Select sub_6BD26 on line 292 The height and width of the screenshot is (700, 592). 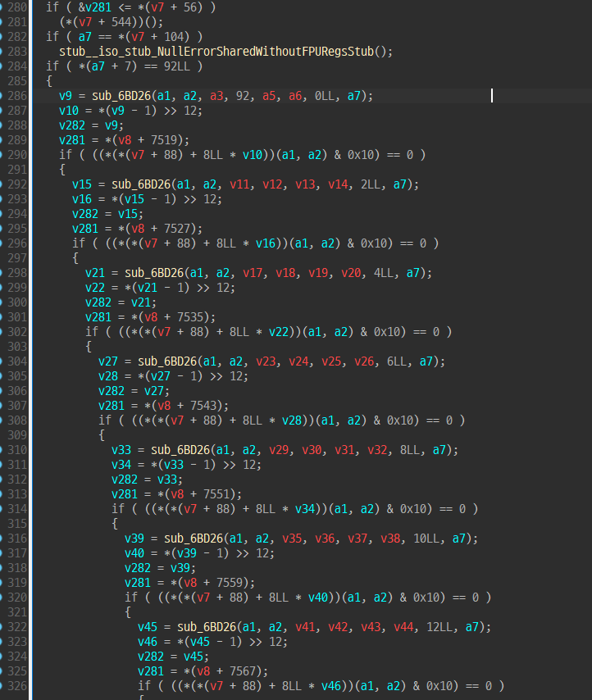pyautogui.click(x=141, y=184)
